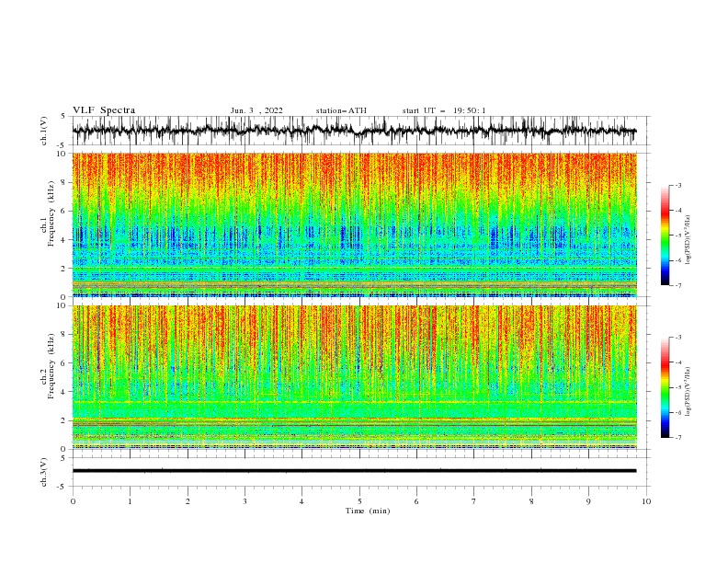
Task: Click the '-7' value on ch.2 color scale
Action: click(x=677, y=437)
